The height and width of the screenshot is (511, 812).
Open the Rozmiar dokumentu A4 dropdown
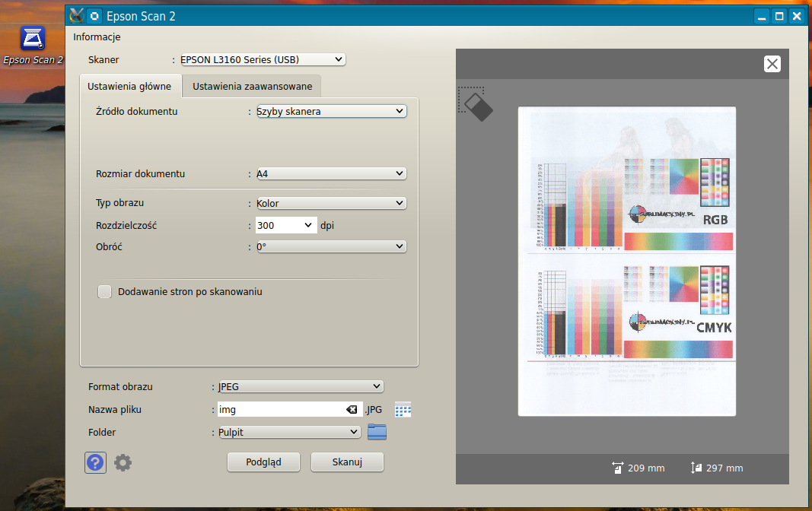tap(332, 174)
